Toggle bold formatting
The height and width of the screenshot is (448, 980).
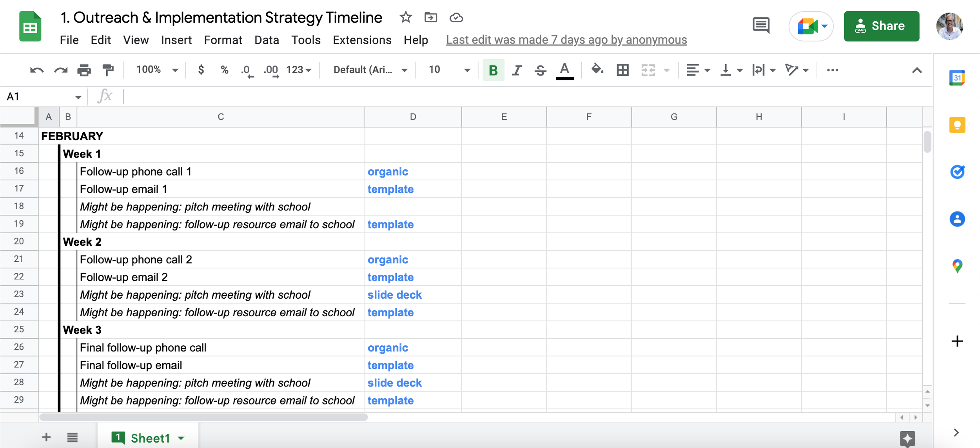click(x=493, y=70)
